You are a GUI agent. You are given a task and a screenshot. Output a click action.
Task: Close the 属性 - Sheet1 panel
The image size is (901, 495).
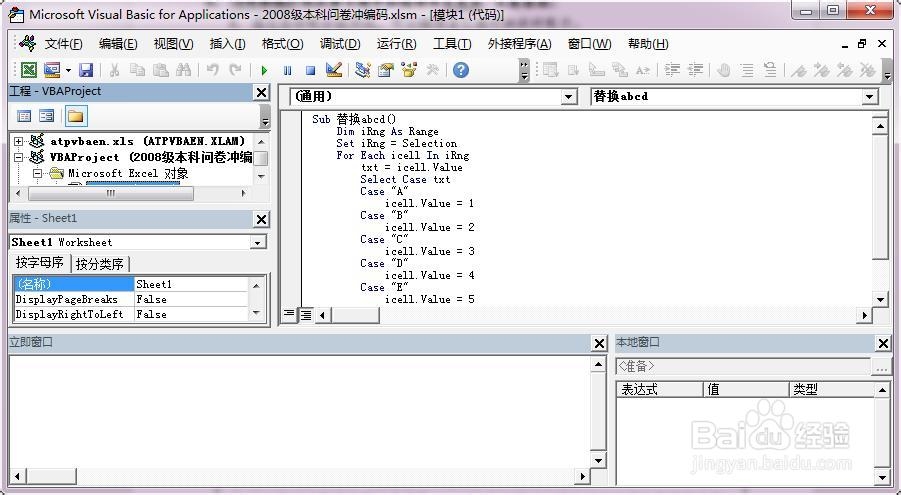[261, 219]
